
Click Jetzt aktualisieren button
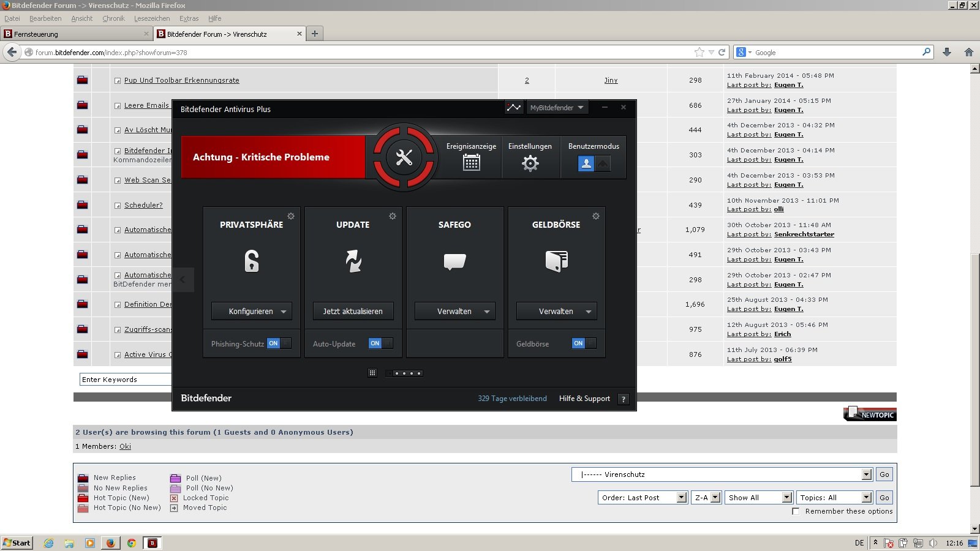tap(353, 311)
